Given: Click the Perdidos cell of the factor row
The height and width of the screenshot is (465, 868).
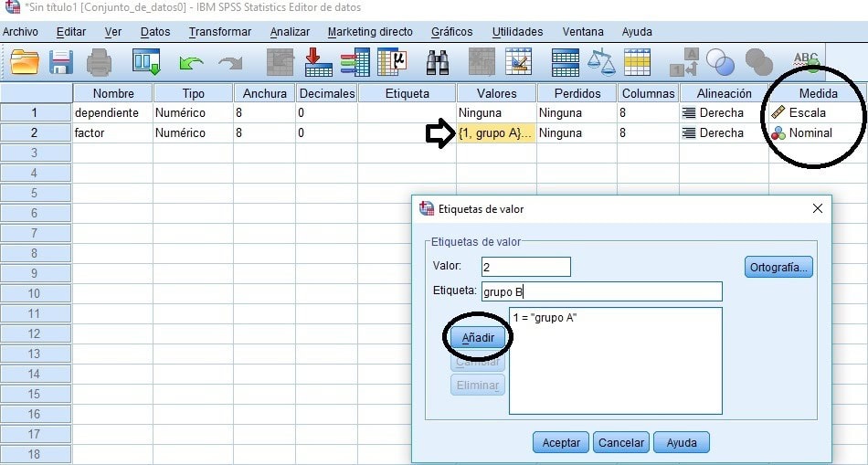Looking at the screenshot, I should click(x=577, y=132).
